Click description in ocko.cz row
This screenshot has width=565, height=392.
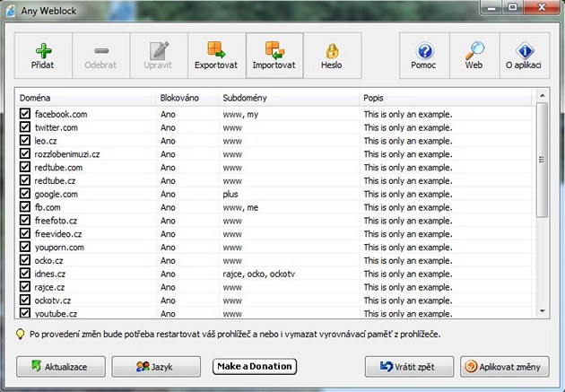[408, 260]
